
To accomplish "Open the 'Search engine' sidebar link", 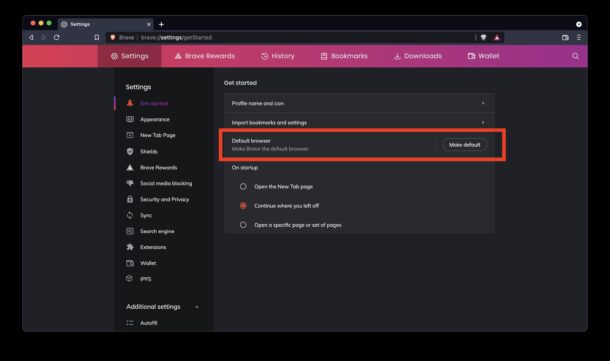I will [x=157, y=231].
